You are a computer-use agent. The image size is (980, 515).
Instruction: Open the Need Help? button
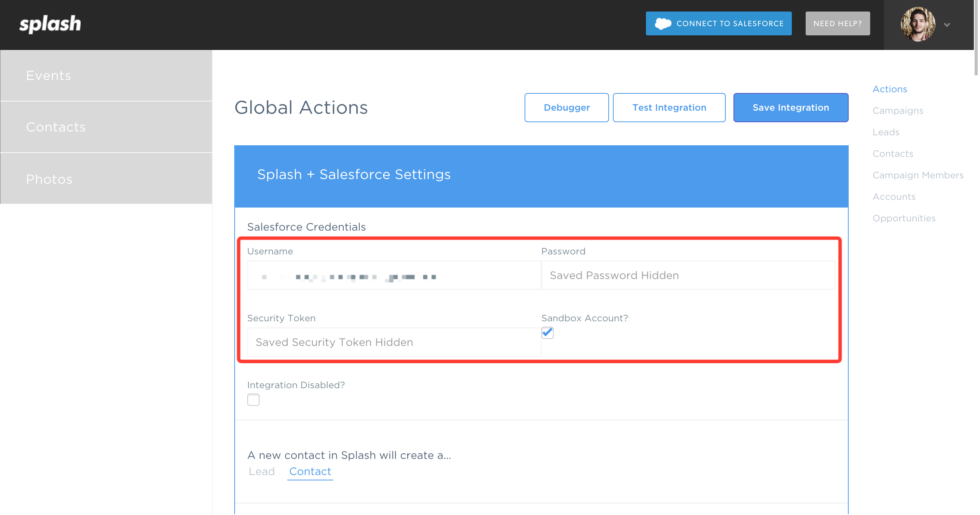[838, 23]
